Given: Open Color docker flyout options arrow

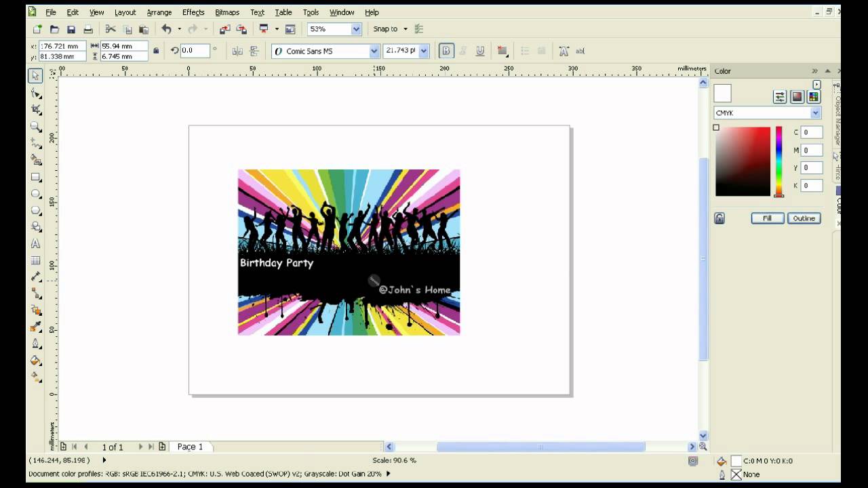Looking at the screenshot, I should (x=816, y=85).
